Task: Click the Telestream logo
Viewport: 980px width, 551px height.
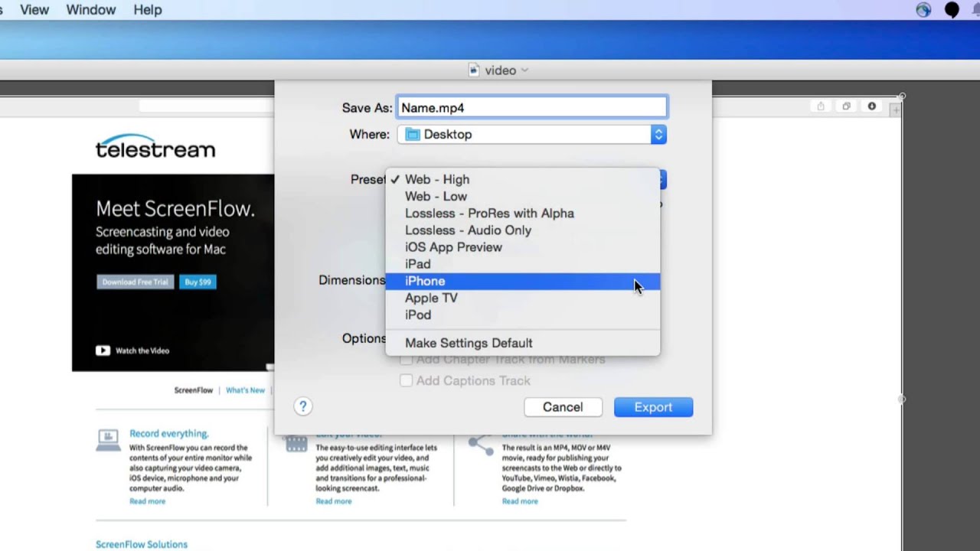Action: pos(155,147)
